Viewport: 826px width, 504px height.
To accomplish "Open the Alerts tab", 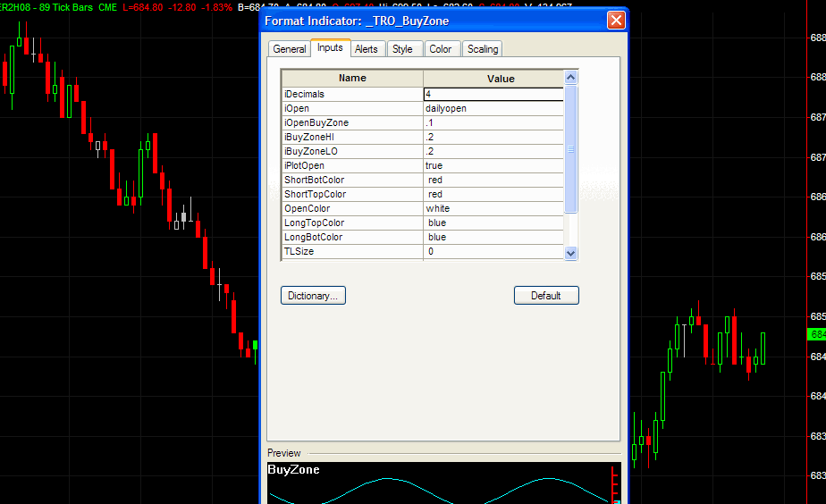I will pos(366,49).
